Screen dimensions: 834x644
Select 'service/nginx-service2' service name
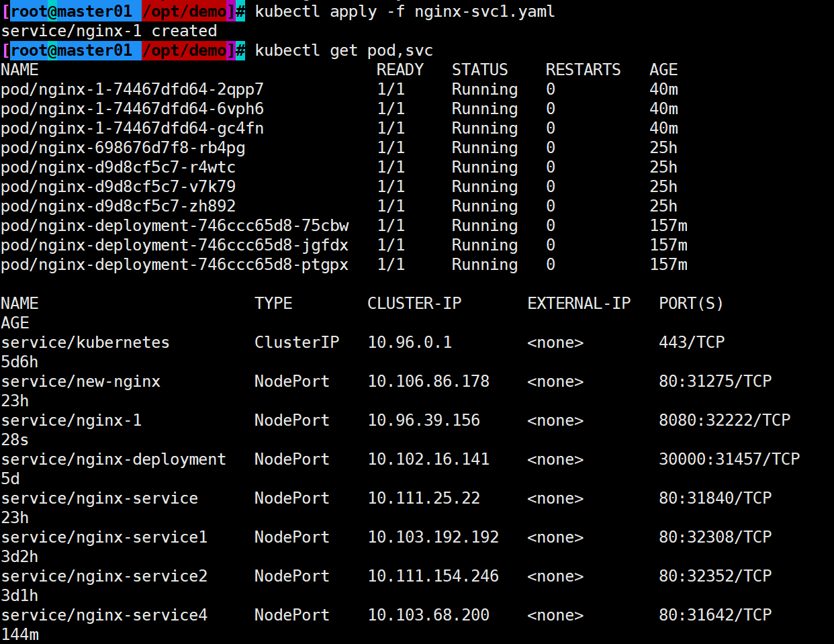[104, 576]
